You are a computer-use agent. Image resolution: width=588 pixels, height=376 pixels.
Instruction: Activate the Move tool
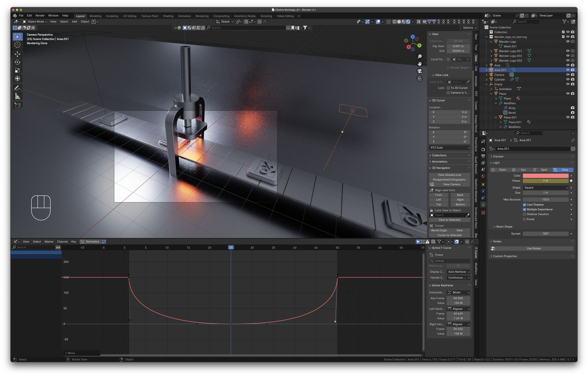17,54
